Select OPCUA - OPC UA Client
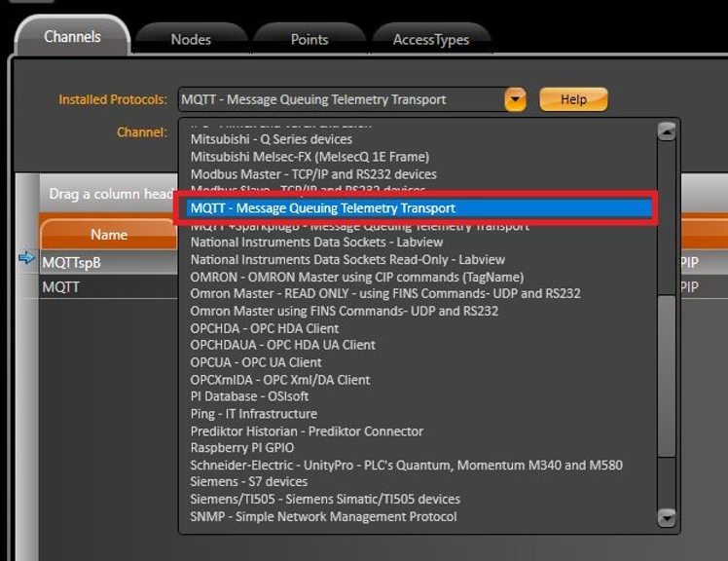Viewport: 728px width, 561px height. [256, 362]
